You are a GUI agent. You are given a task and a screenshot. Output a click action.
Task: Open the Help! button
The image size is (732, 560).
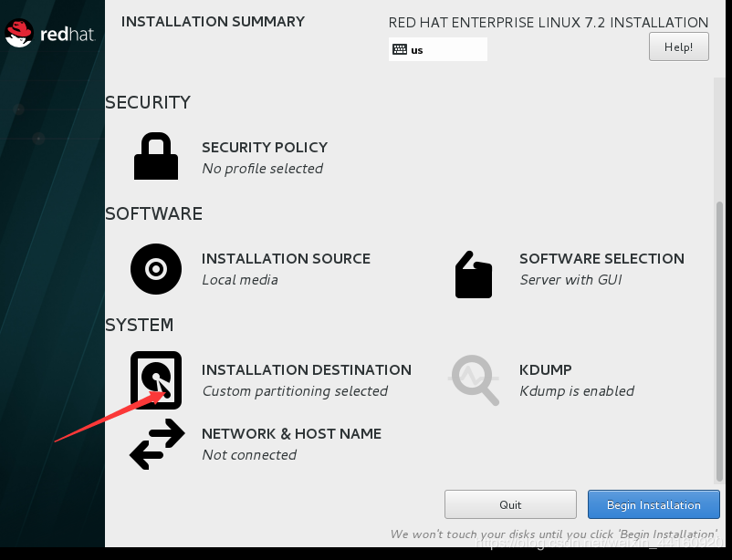[x=679, y=47]
